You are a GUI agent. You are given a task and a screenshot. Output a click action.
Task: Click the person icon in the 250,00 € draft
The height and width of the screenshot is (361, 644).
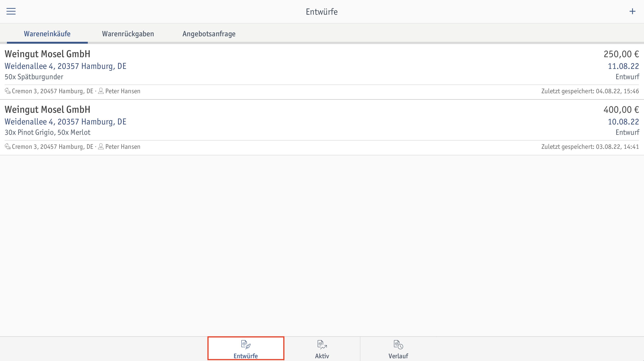pyautogui.click(x=101, y=91)
